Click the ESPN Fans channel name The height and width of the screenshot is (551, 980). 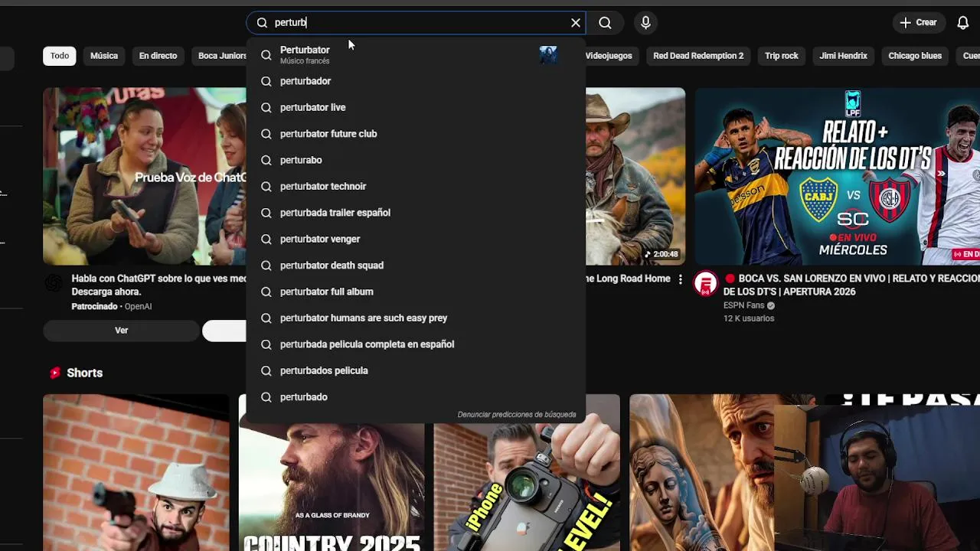pyautogui.click(x=744, y=305)
